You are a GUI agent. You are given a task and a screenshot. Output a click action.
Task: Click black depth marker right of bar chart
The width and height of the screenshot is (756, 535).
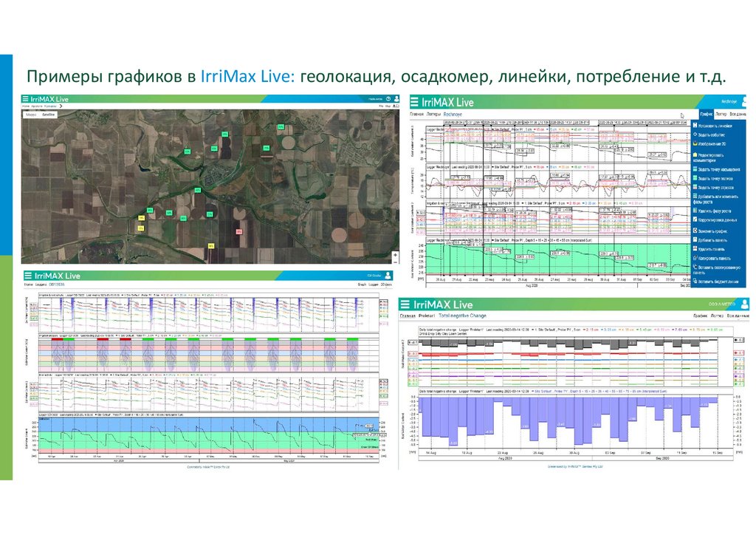click(x=738, y=340)
